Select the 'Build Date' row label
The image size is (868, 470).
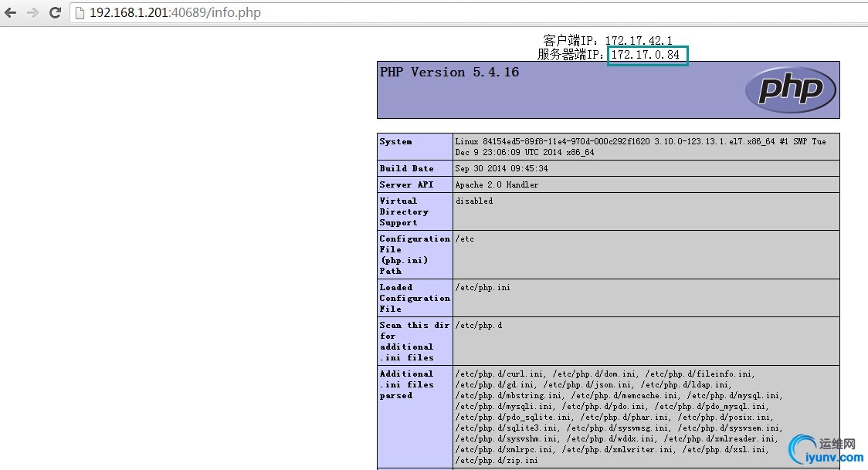(406, 168)
